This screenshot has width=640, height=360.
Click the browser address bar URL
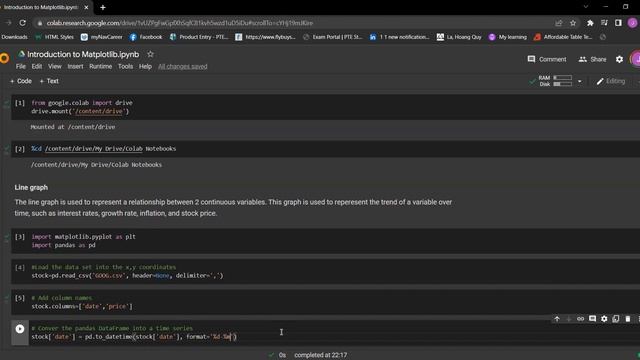point(180,23)
